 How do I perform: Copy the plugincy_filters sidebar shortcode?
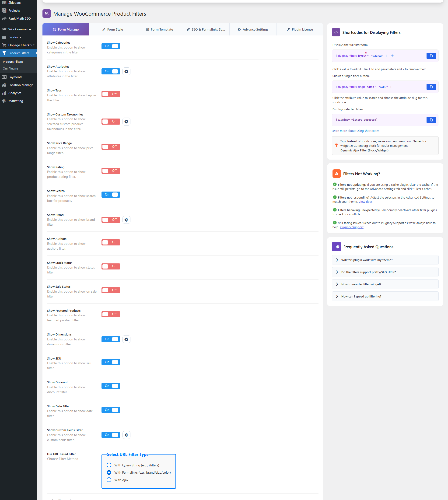click(x=431, y=56)
